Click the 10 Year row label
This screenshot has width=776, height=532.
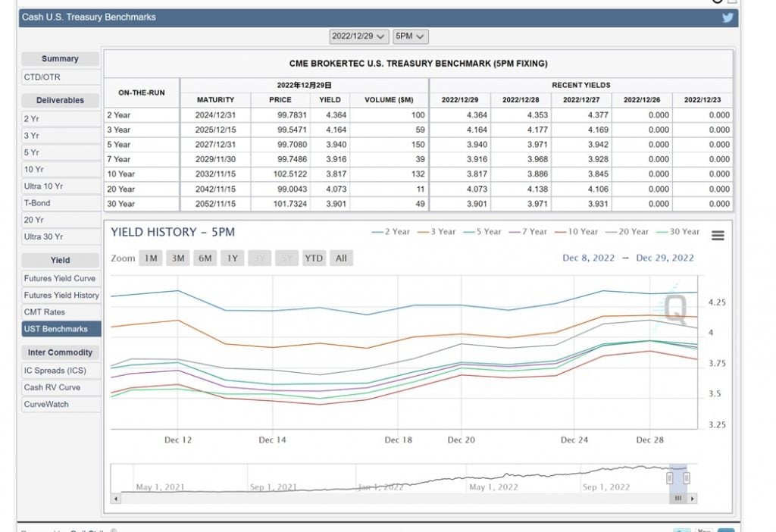(x=120, y=174)
